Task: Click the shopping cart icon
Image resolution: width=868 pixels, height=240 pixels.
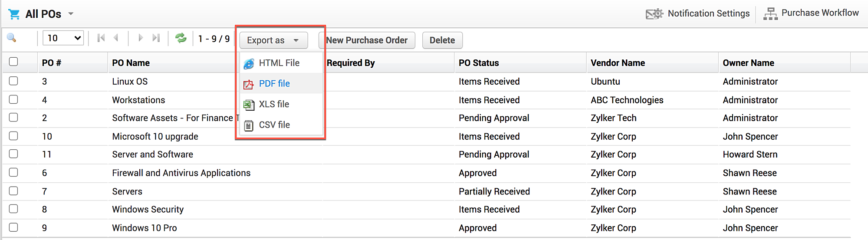Action: pyautogui.click(x=14, y=14)
